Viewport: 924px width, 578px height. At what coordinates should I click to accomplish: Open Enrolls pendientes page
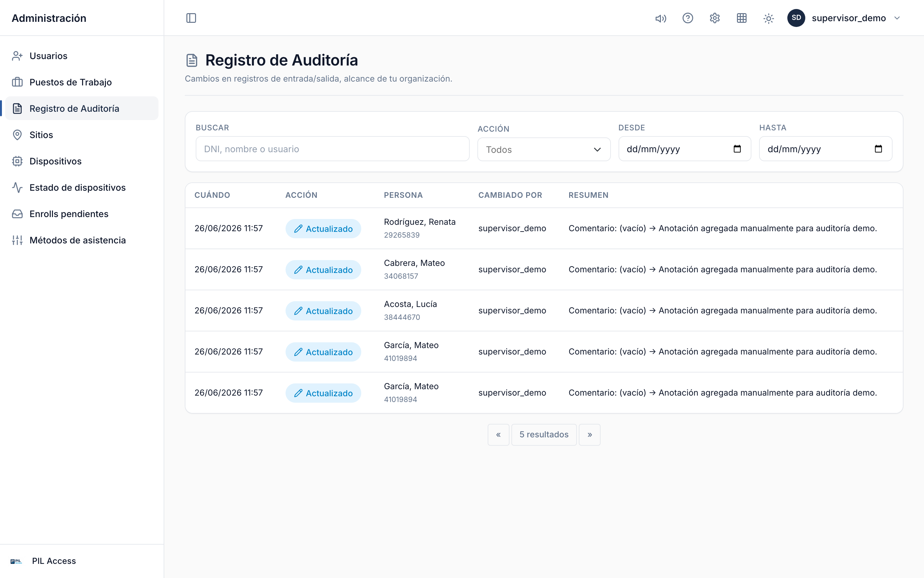[x=81, y=214]
